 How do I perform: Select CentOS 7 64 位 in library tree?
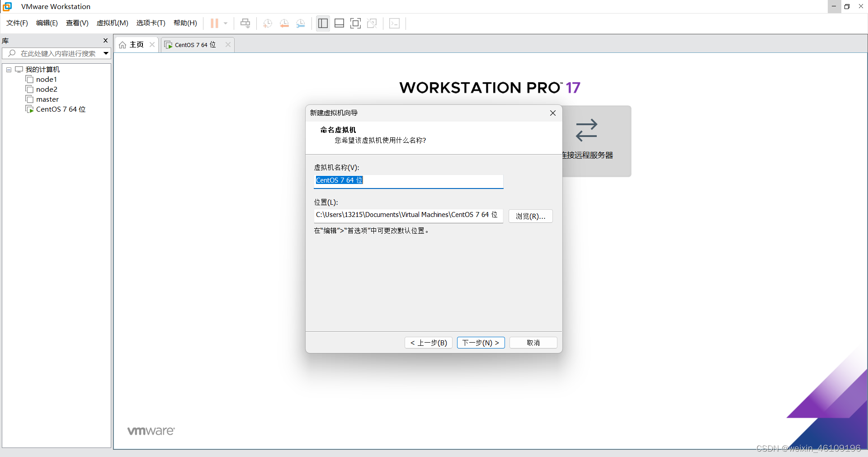[61, 109]
